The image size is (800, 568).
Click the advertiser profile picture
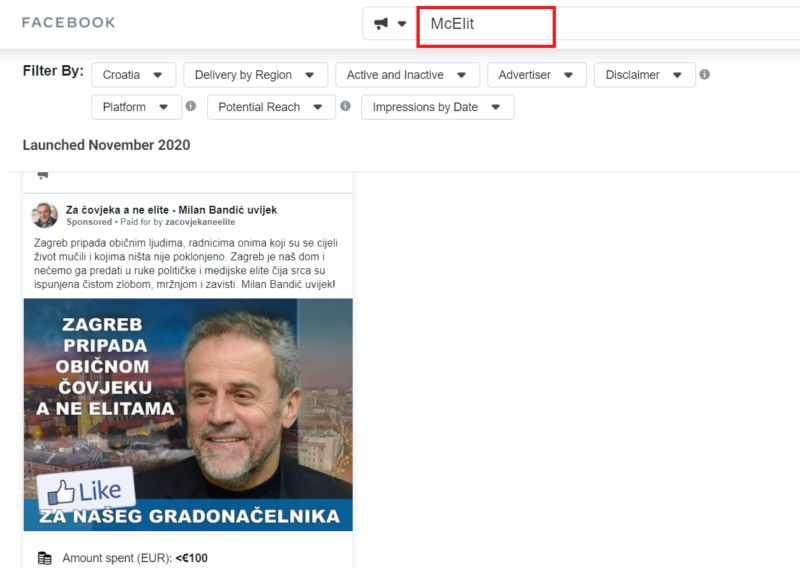coord(45,215)
